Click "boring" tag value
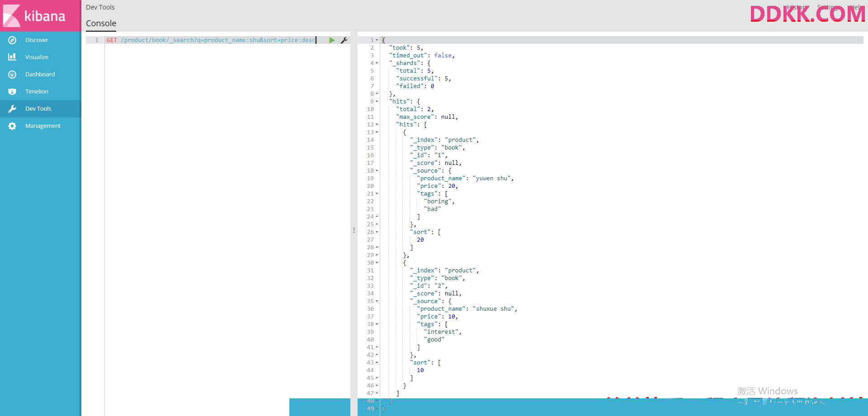868x416 pixels. coord(438,201)
